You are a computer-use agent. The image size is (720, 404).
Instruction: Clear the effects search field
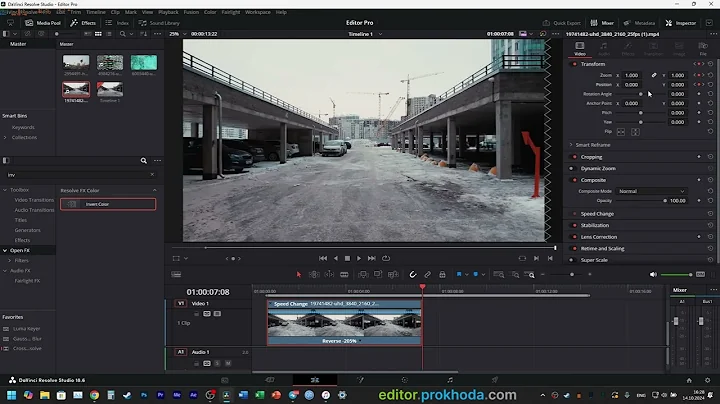152,174
